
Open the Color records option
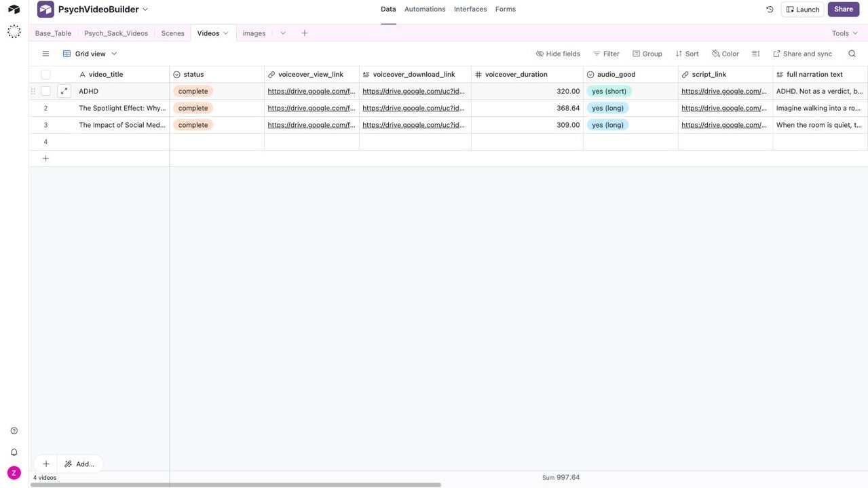[x=725, y=54]
